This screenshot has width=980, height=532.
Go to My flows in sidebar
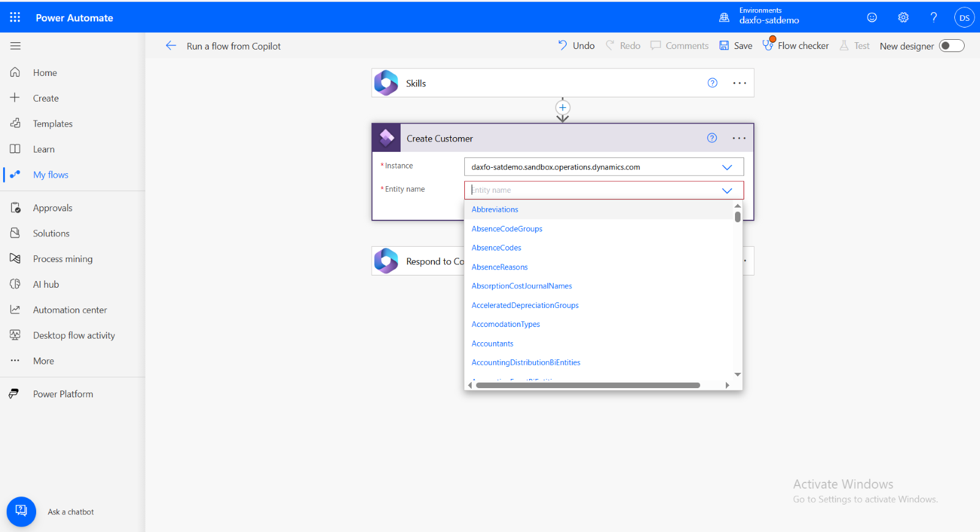tap(50, 175)
